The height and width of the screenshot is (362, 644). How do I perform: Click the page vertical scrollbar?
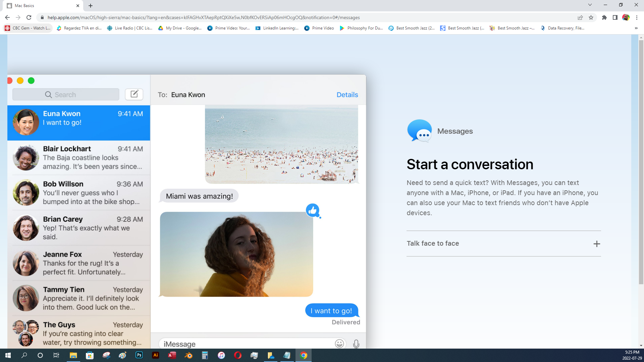[641, 161]
